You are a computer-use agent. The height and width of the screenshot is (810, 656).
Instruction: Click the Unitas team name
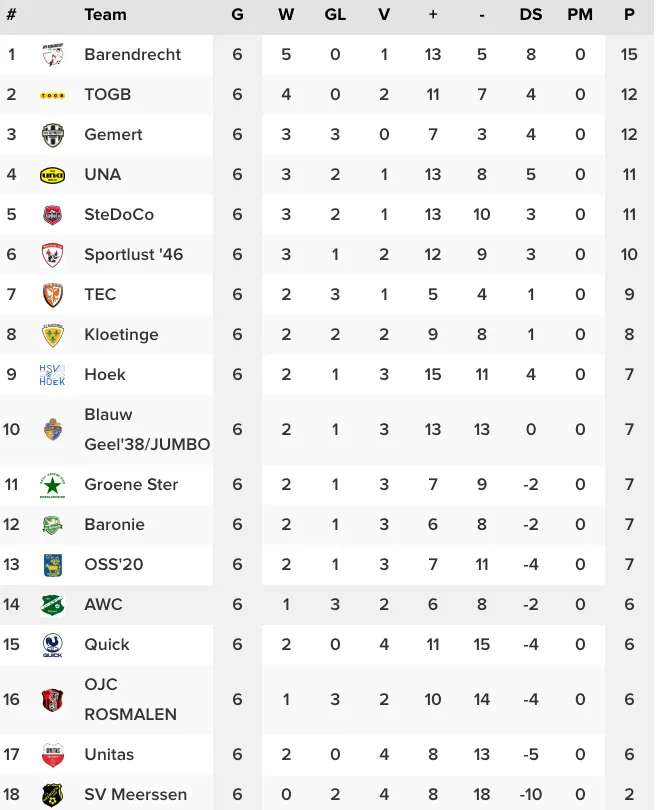[x=109, y=754]
